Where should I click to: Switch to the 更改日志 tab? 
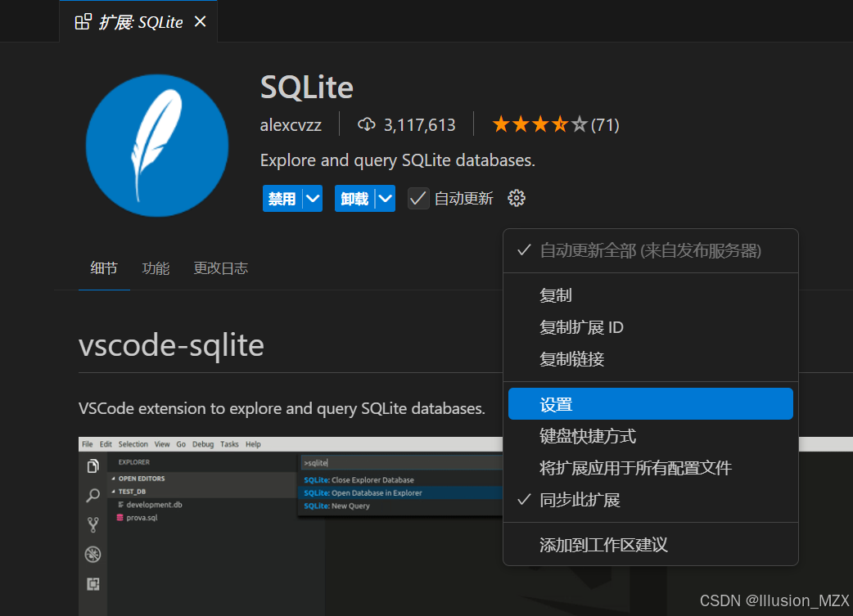[220, 268]
